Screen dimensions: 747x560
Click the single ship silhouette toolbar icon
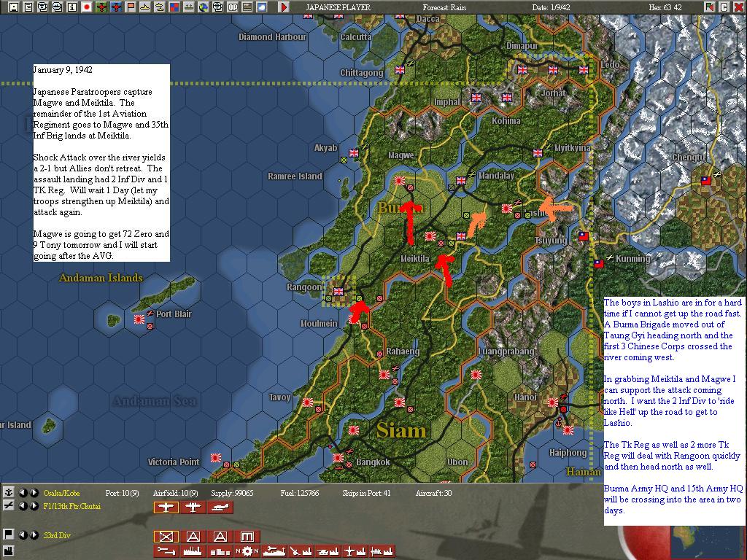[x=145, y=7]
